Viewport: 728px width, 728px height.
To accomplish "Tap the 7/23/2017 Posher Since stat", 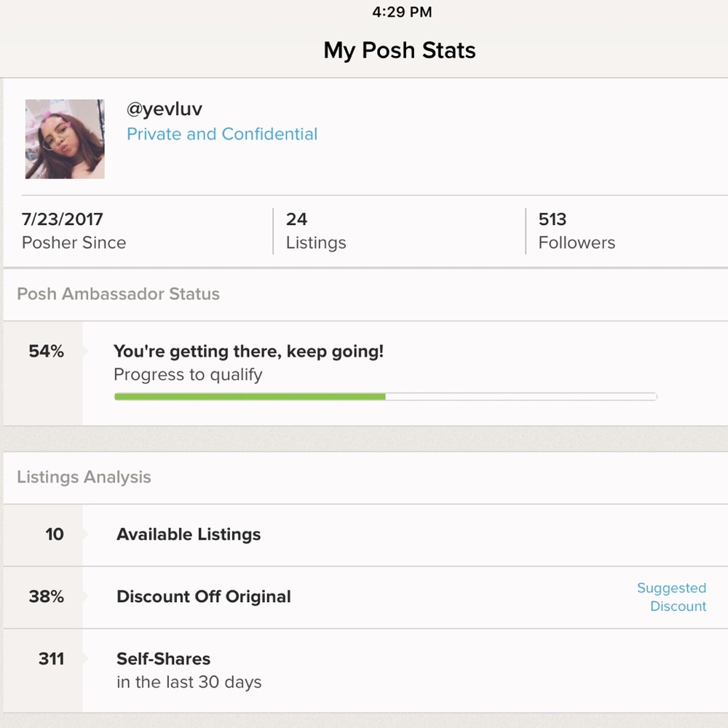I will click(74, 231).
